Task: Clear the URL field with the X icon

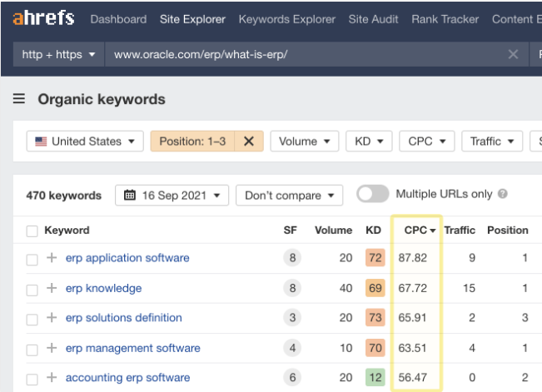Action: click(x=513, y=54)
